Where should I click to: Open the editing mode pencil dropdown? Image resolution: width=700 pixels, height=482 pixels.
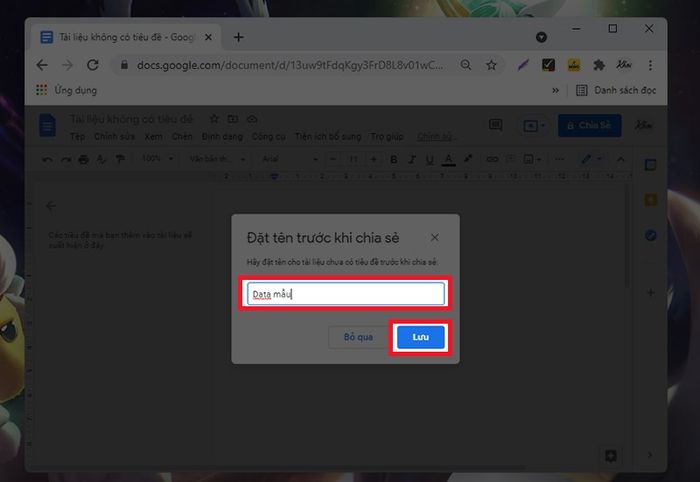(x=591, y=159)
